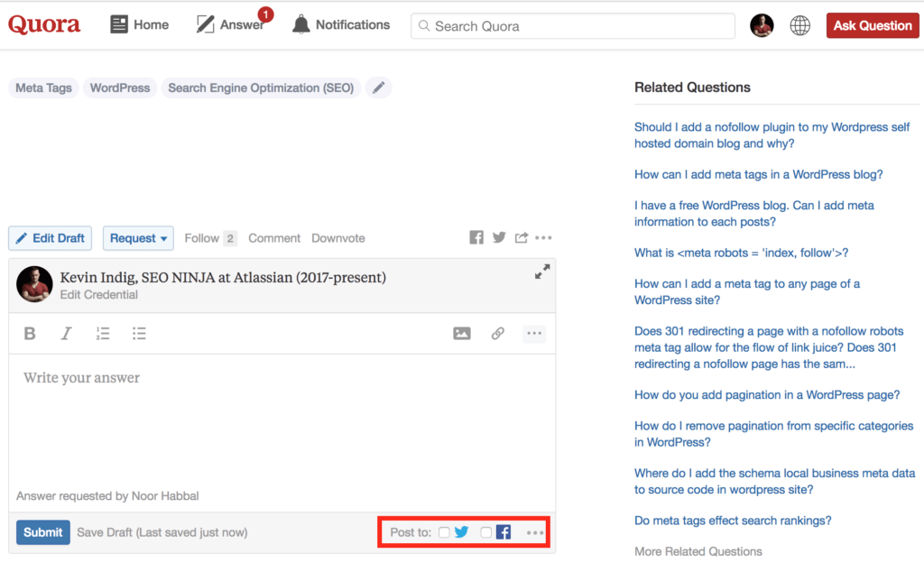Image resolution: width=924 pixels, height=572 pixels.
Task: Open the Meta Tags topic
Action: pyautogui.click(x=43, y=88)
